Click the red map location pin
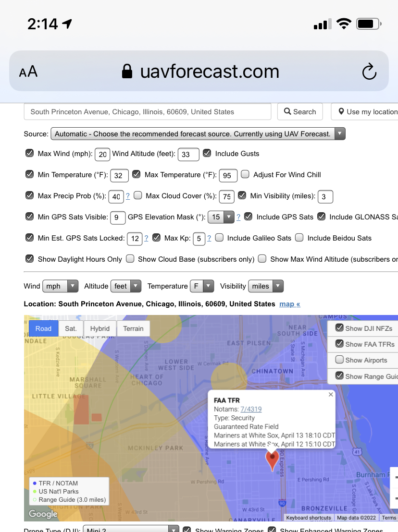This screenshot has width=398, height=532. pos(272,461)
